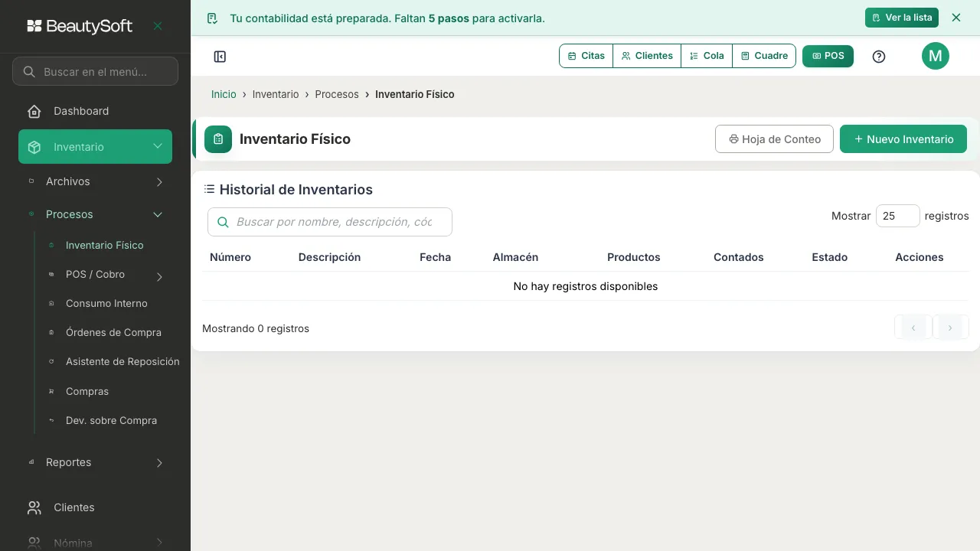980x551 pixels.
Task: Click the Hoja de Conteo button
Action: point(774,139)
